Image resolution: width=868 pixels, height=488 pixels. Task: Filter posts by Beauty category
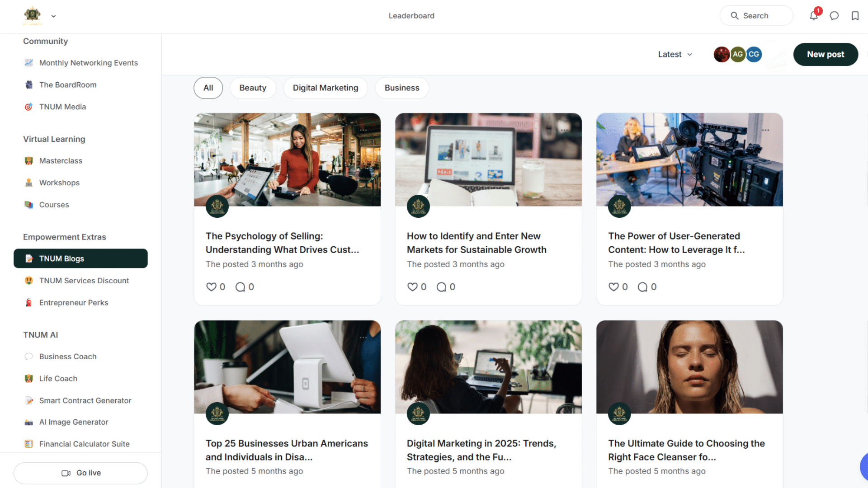point(253,88)
